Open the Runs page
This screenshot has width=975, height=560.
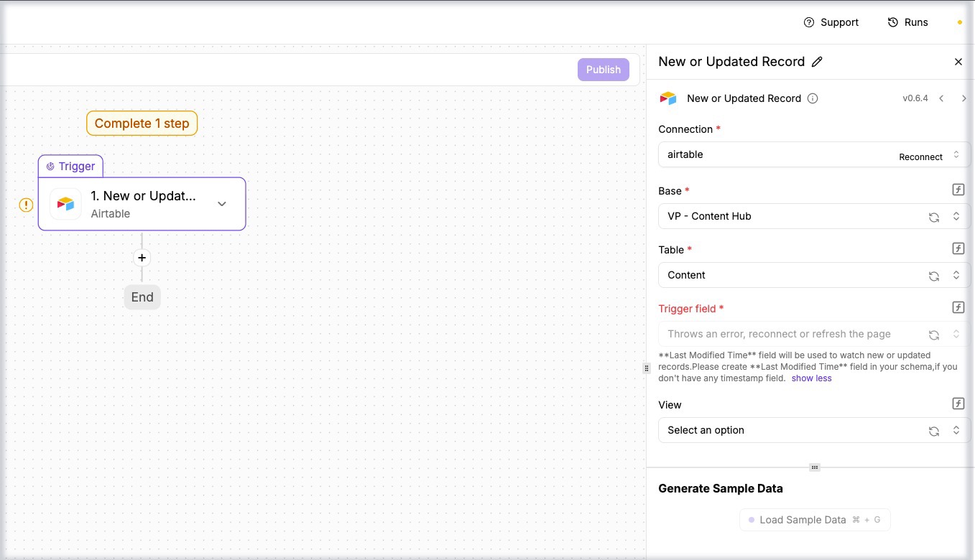point(907,22)
